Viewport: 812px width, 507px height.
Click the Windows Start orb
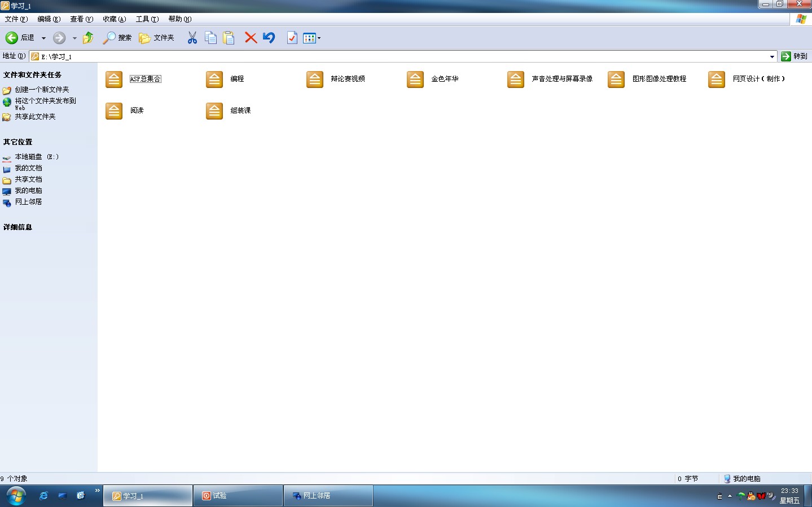[16, 496]
